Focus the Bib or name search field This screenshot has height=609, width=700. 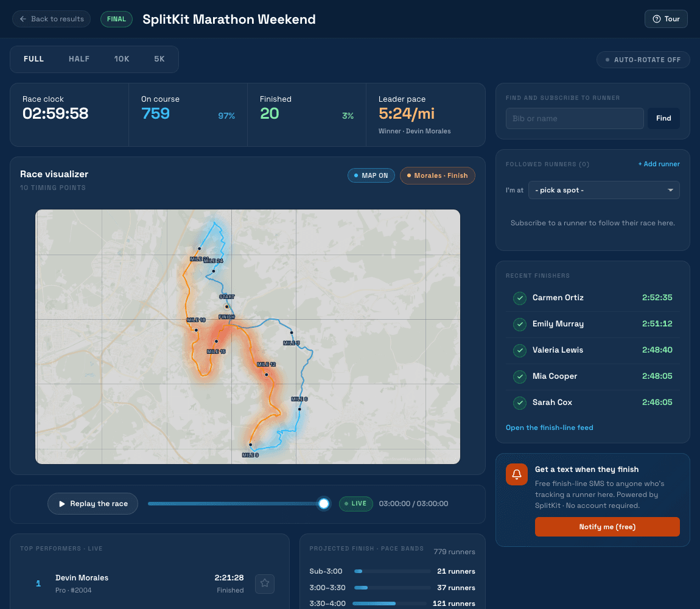coord(575,118)
